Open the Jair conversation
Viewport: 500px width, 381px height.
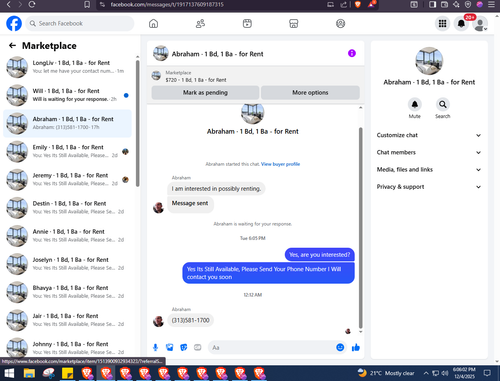67,320
